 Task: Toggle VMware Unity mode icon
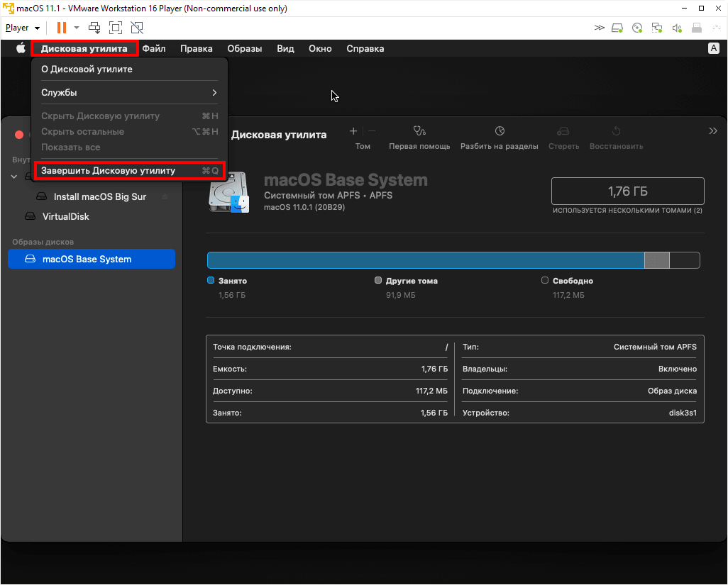click(x=137, y=28)
